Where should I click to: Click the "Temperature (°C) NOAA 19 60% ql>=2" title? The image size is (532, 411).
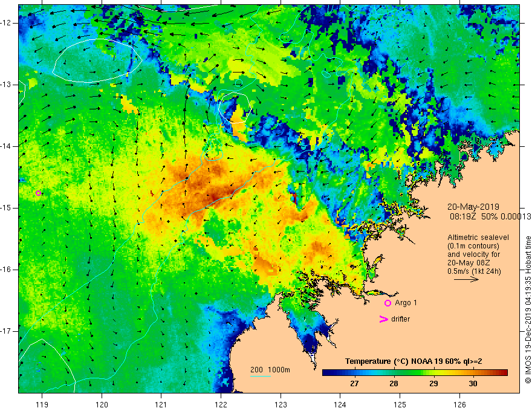[x=414, y=361]
